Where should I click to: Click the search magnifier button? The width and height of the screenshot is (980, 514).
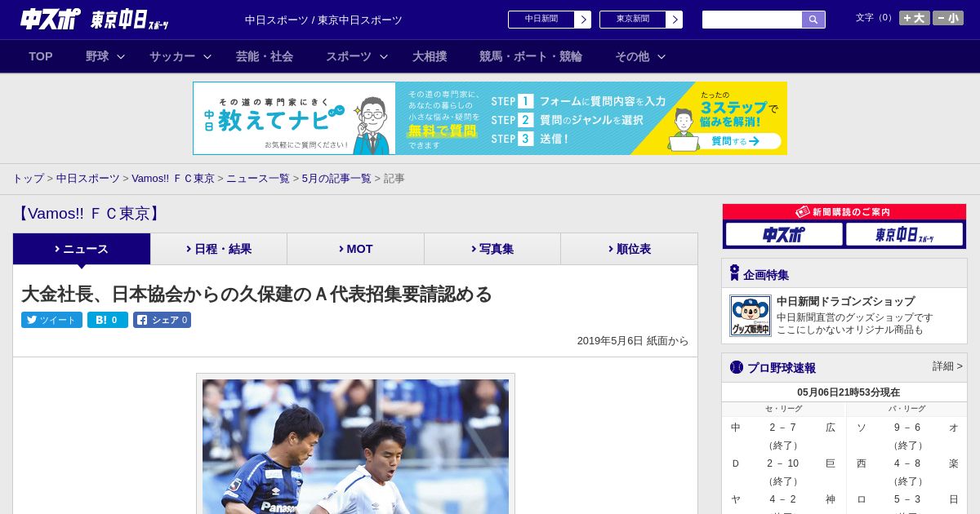(813, 20)
